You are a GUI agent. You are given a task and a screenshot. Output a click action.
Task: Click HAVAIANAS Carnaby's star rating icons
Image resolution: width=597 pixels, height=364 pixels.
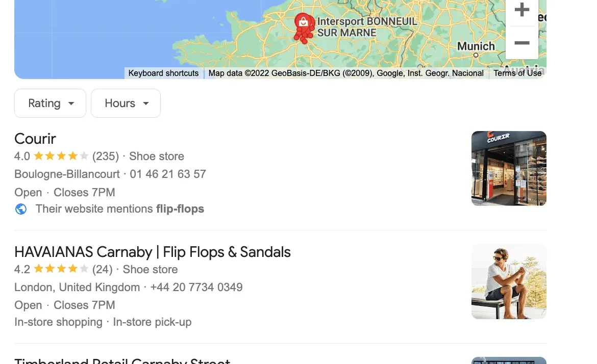[61, 269]
